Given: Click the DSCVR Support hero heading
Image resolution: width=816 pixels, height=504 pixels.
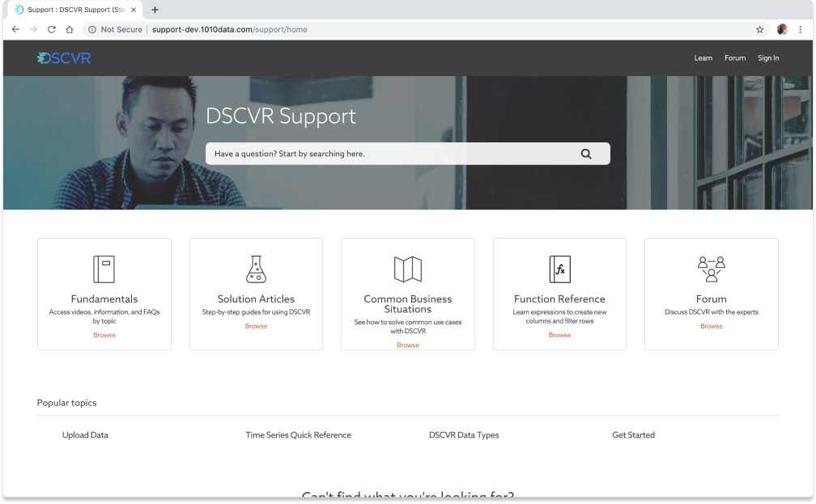Looking at the screenshot, I should tap(280, 116).
